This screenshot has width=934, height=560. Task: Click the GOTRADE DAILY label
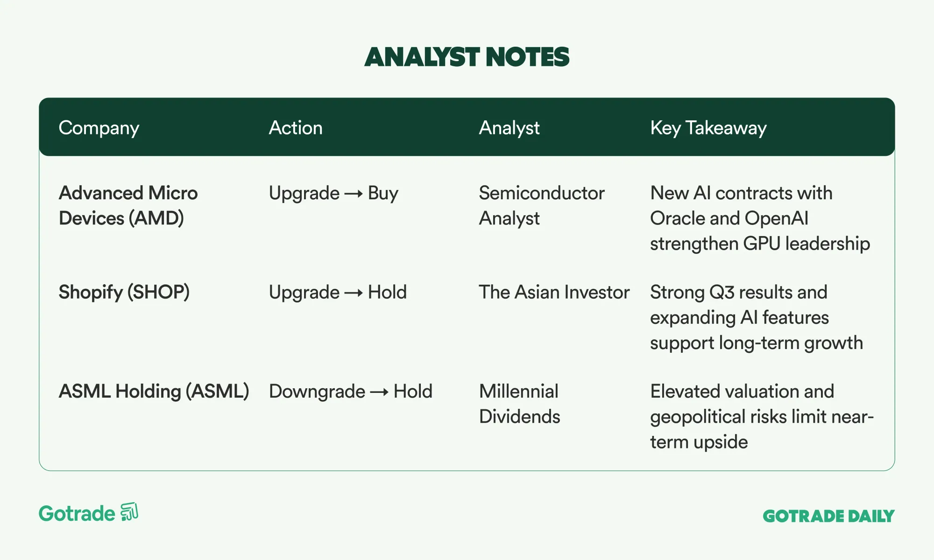(x=828, y=516)
